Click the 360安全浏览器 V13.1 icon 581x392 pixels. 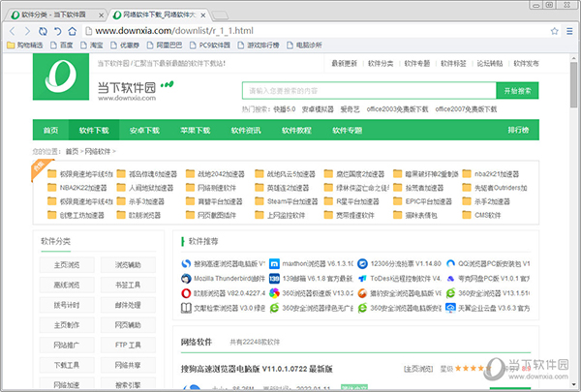click(x=450, y=293)
